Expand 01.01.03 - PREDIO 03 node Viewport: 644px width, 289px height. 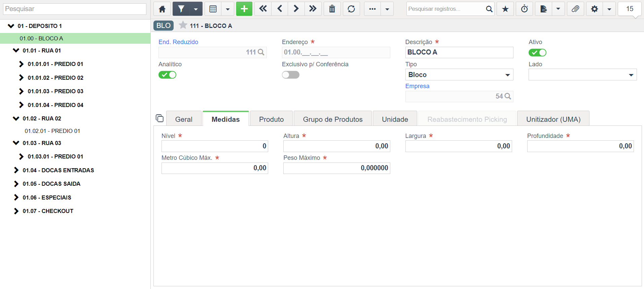point(21,91)
